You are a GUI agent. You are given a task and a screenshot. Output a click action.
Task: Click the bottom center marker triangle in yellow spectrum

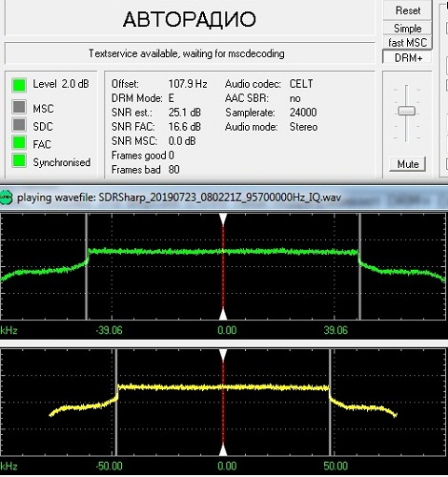pyautogui.click(x=223, y=450)
